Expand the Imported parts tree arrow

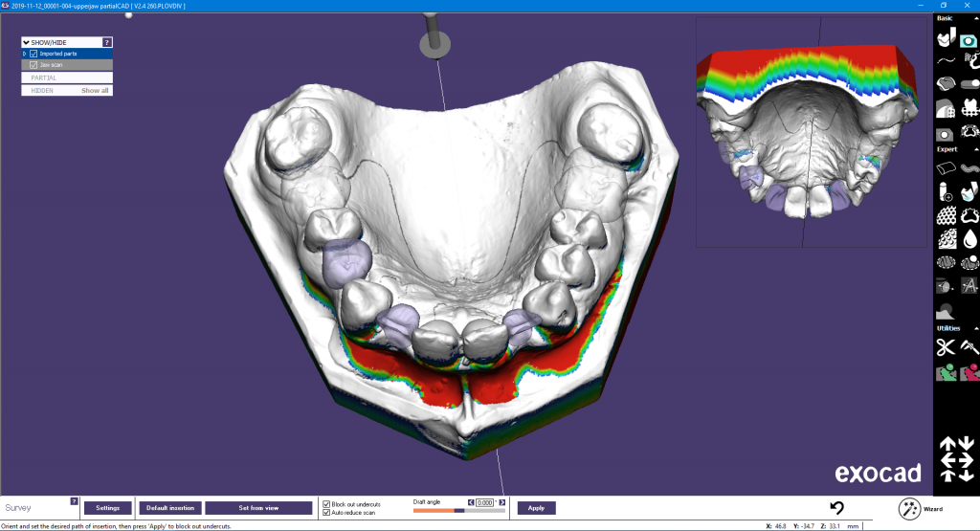(x=25, y=54)
